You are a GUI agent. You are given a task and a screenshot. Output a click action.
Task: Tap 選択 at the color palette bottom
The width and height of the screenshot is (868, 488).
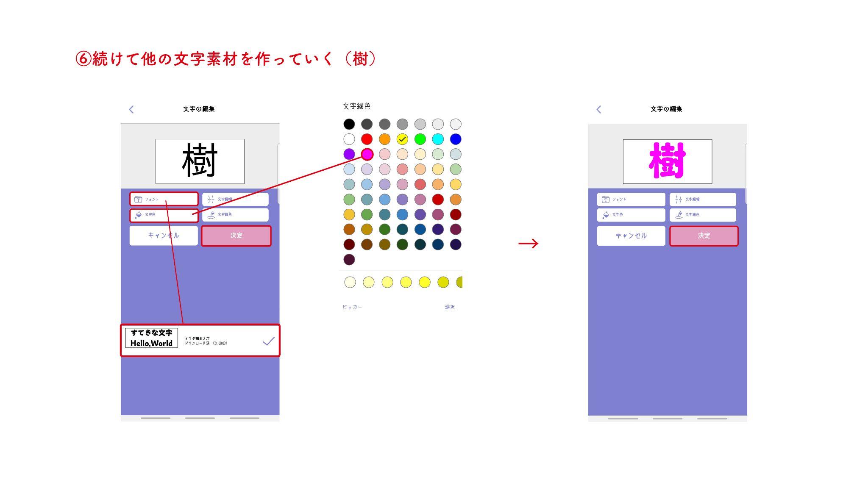pyautogui.click(x=450, y=307)
